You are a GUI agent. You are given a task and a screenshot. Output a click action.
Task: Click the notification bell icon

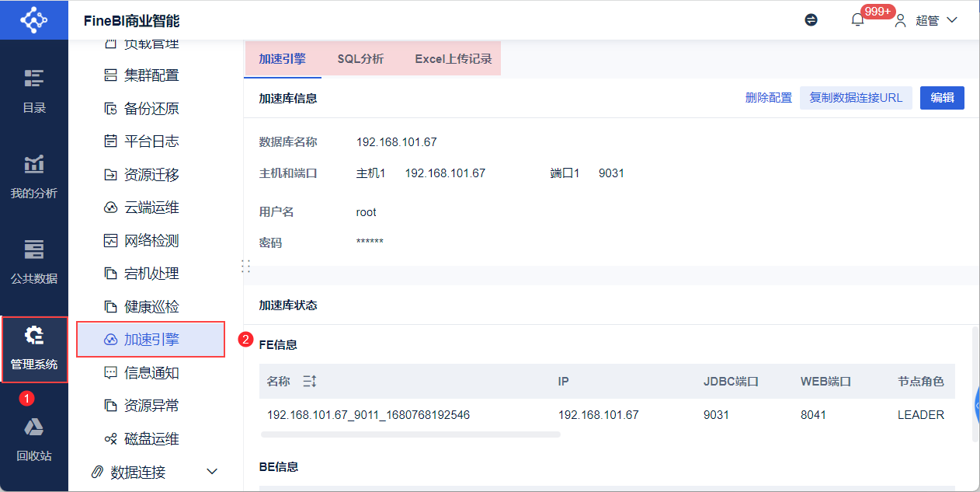pyautogui.click(x=857, y=20)
